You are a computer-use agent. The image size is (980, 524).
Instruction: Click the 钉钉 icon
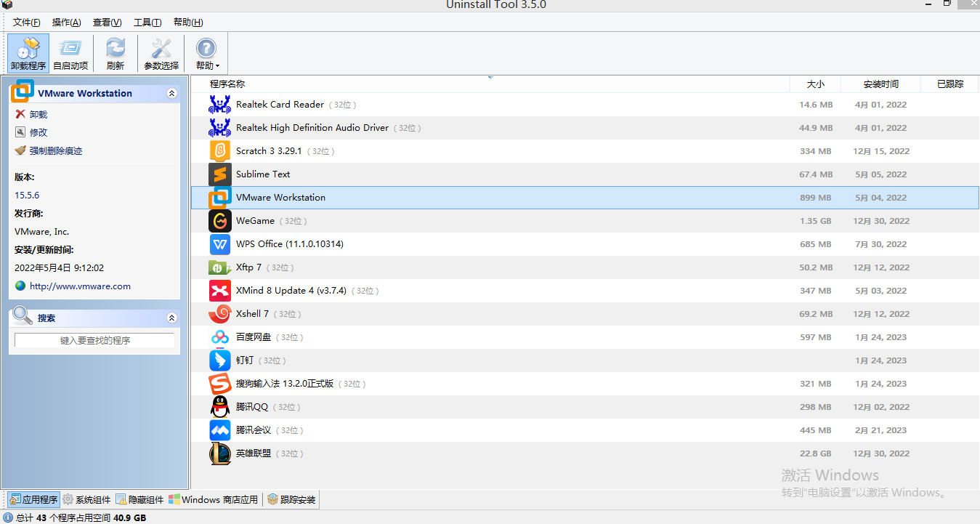coord(220,360)
